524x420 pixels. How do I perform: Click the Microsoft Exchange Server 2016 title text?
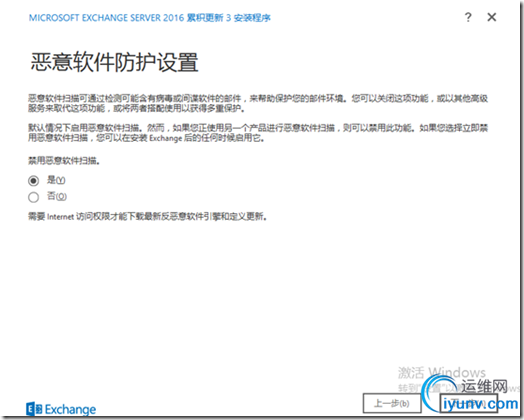(150, 18)
